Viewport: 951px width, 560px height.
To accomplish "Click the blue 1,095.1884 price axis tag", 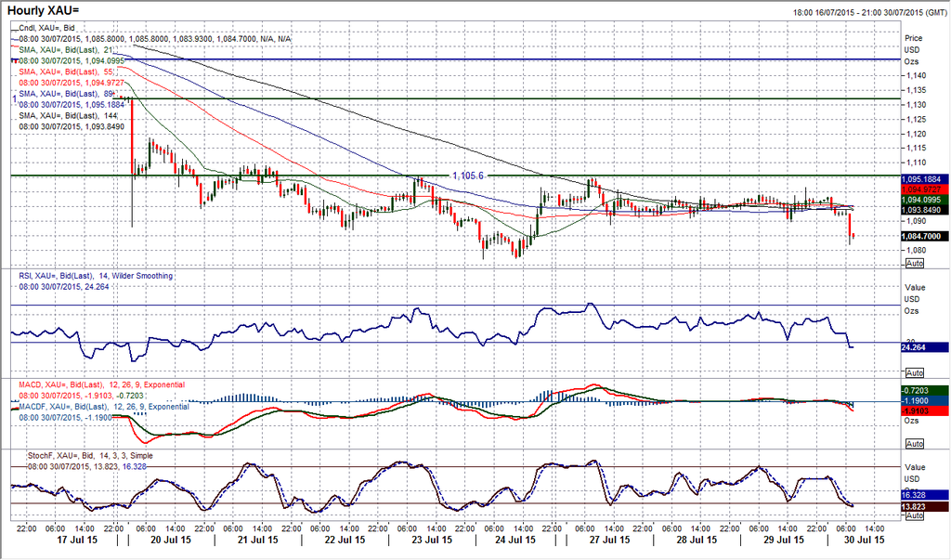I will click(925, 179).
